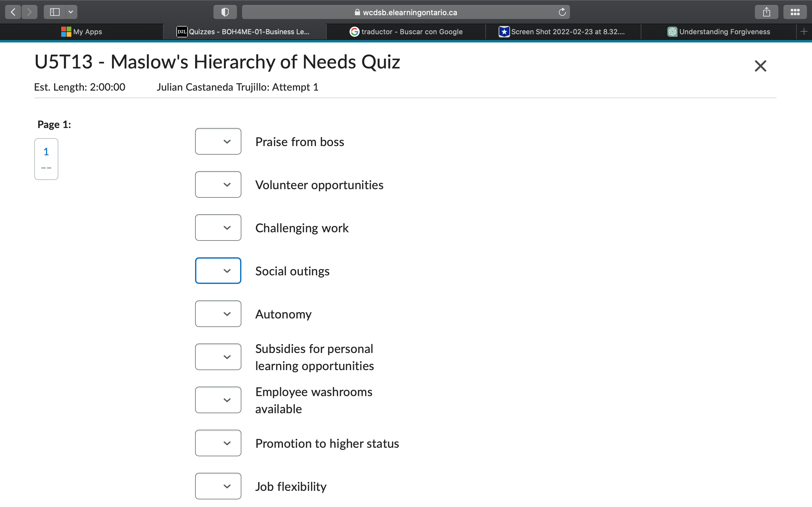Image resolution: width=812 pixels, height=507 pixels.
Task: Click the tab overview grid icon
Action: tap(795, 12)
